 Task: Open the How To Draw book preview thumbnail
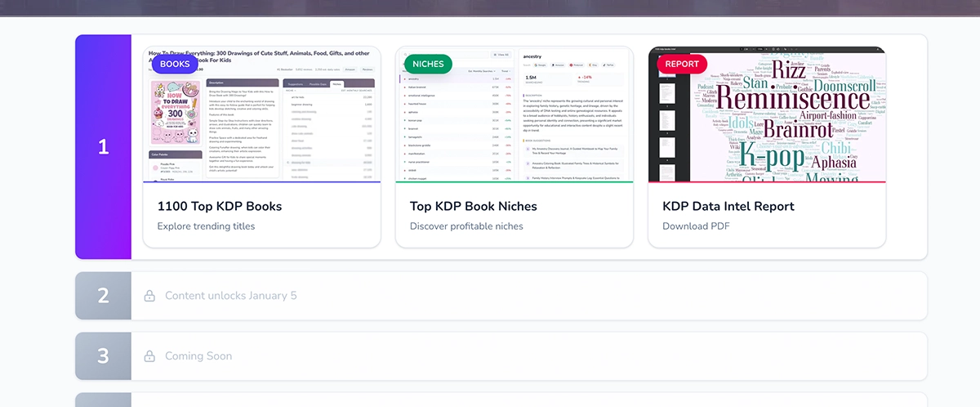(x=262, y=123)
